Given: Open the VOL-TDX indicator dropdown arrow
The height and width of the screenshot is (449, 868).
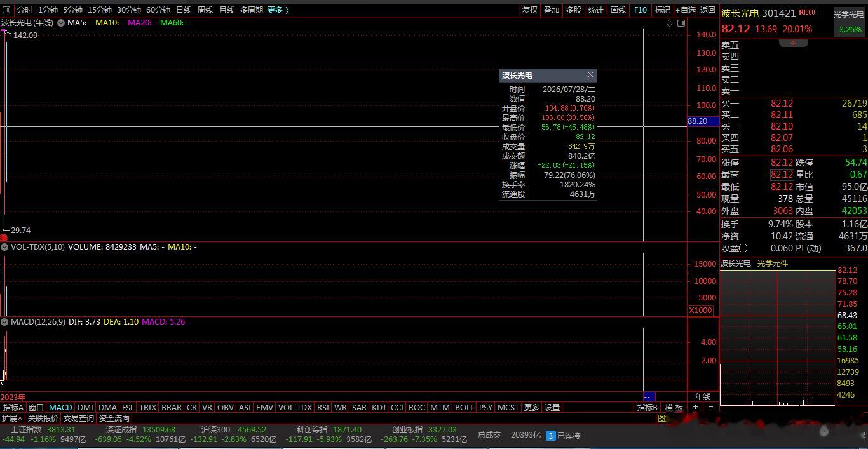Looking at the screenshot, I should click(x=4, y=246).
